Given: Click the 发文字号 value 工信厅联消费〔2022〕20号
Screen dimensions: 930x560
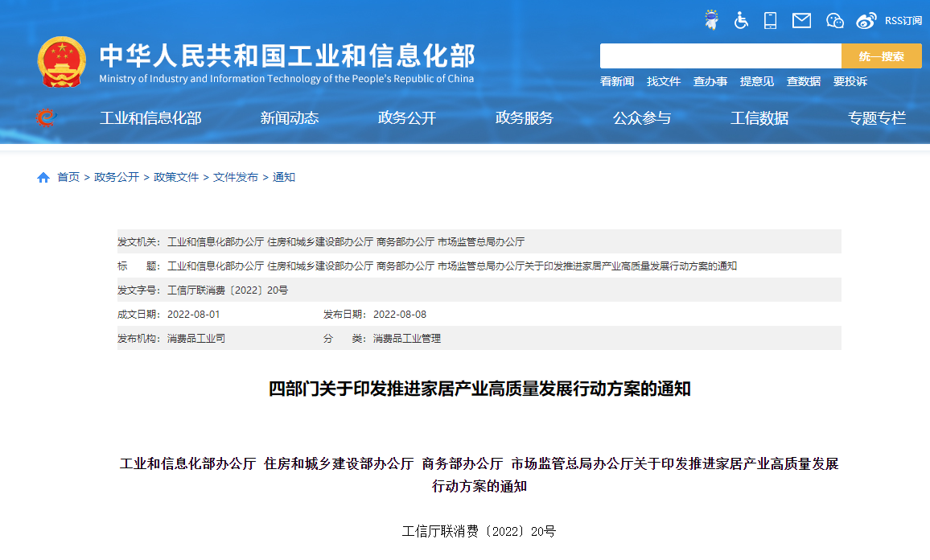Looking at the screenshot, I should click(228, 290).
